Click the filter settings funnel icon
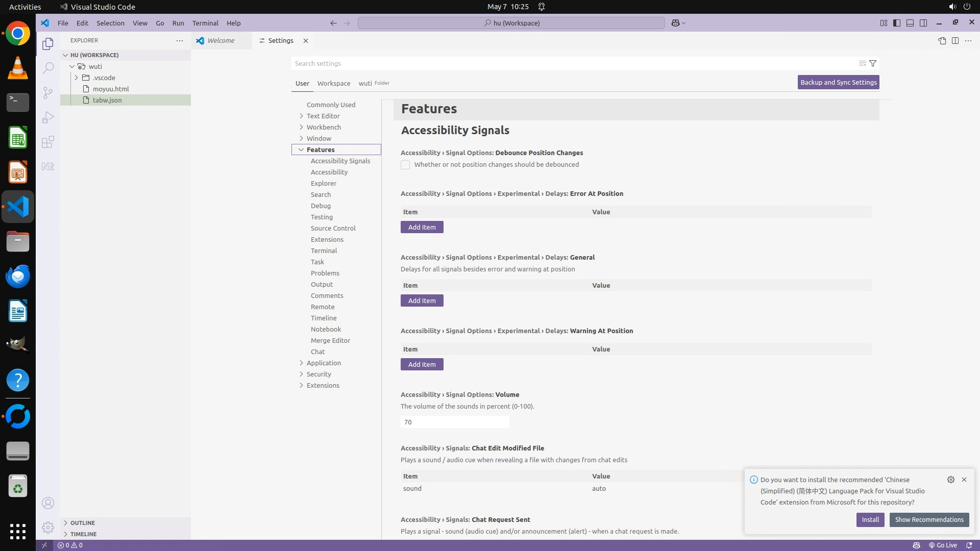Screen dimensions: 980x551 (x=873, y=63)
